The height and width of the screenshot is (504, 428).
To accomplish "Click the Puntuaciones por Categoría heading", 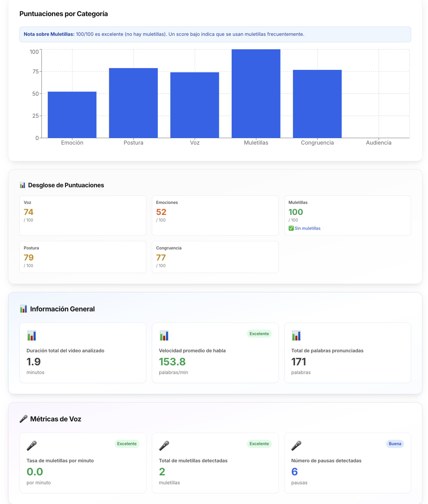I will (x=64, y=14).
